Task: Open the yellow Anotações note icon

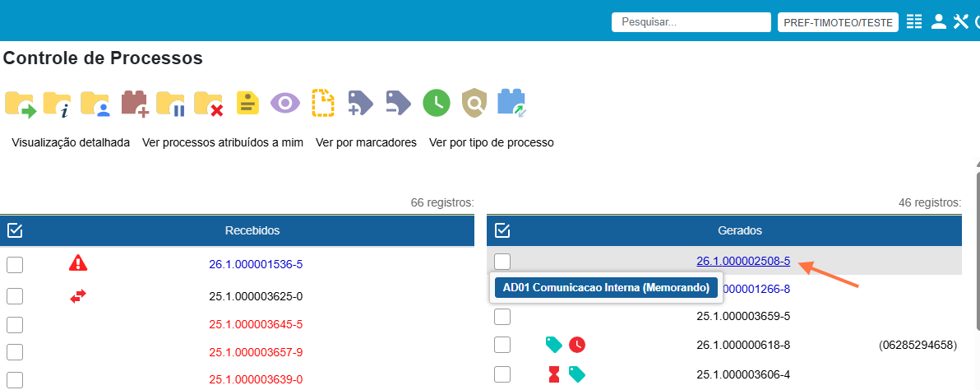Action: click(247, 103)
